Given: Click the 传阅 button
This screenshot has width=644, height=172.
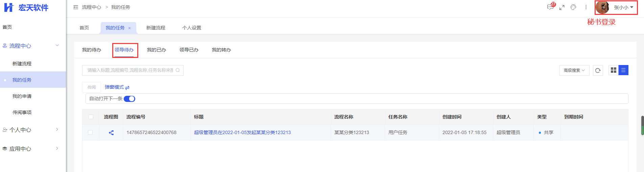Looking at the screenshot, I should (x=92, y=87).
